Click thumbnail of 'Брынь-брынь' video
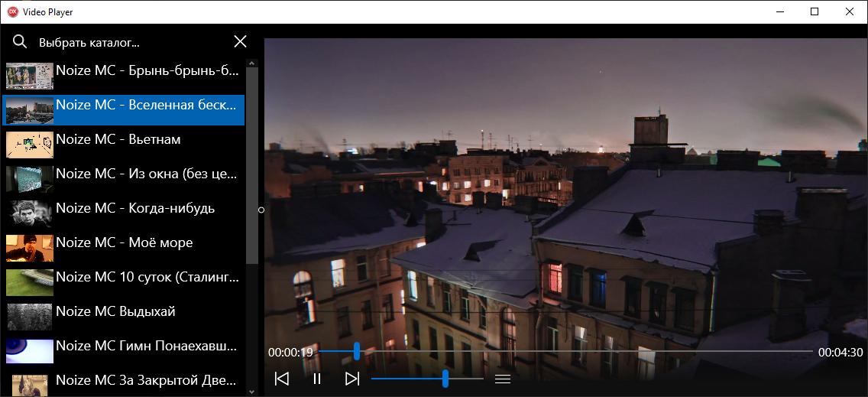Viewport: 868px width, 397px height. click(x=30, y=76)
